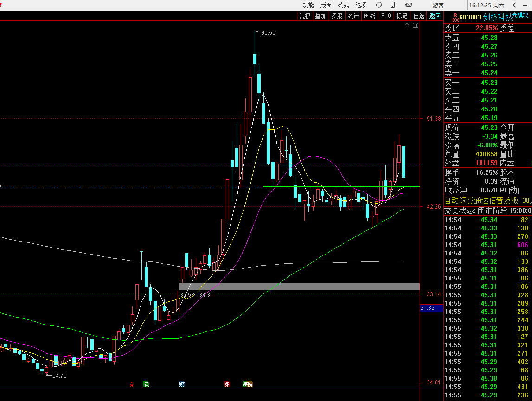This screenshot has width=532, height=401.
Task: Click the diamond icon above the chart
Action: pyautogui.click(x=407, y=25)
